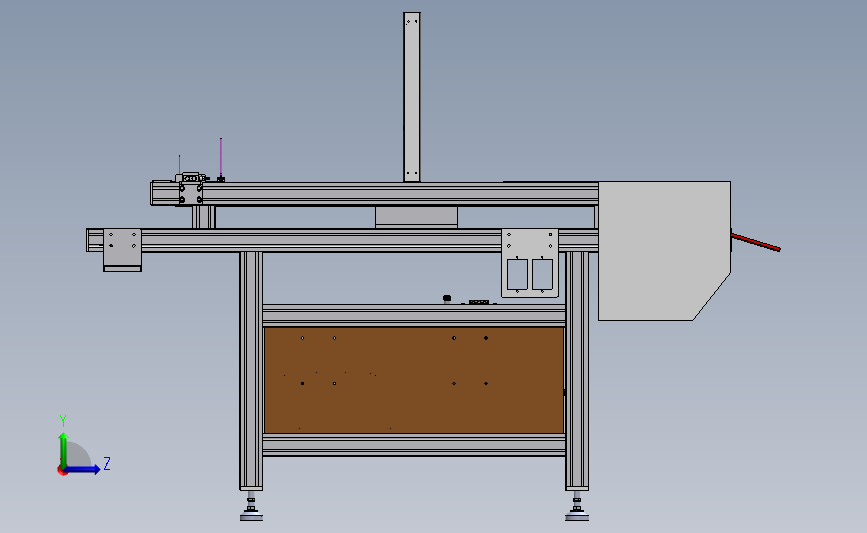Select the tall vertical column on top

[411, 97]
